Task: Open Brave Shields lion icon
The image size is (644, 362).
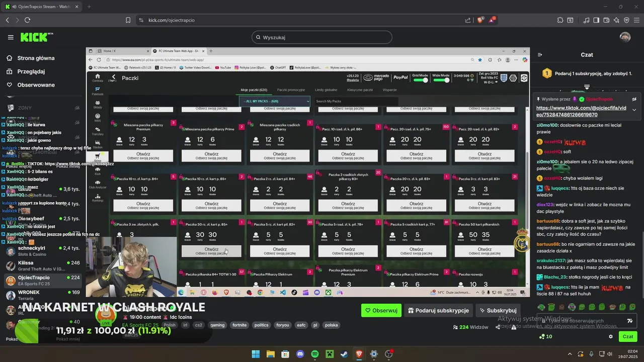Action: pos(480,20)
